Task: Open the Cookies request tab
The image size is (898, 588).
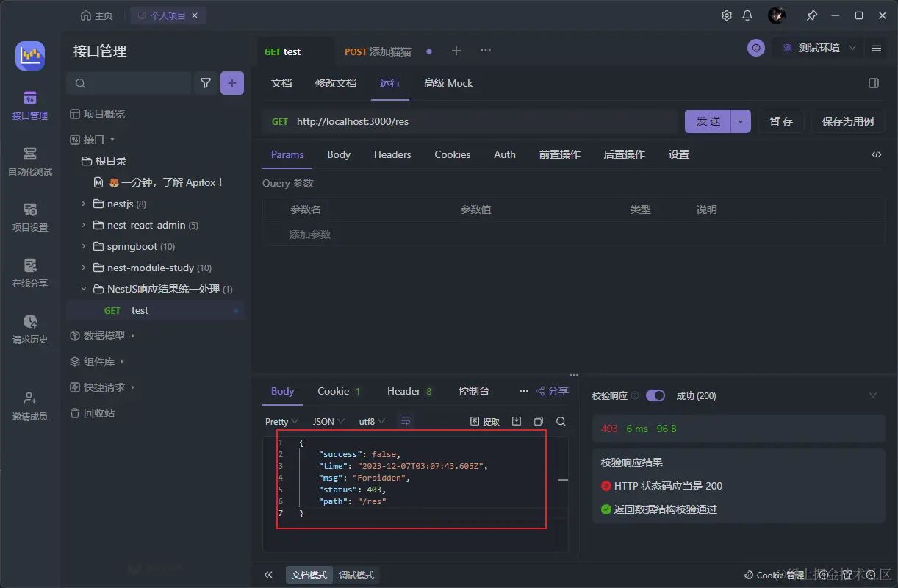Action: point(453,154)
